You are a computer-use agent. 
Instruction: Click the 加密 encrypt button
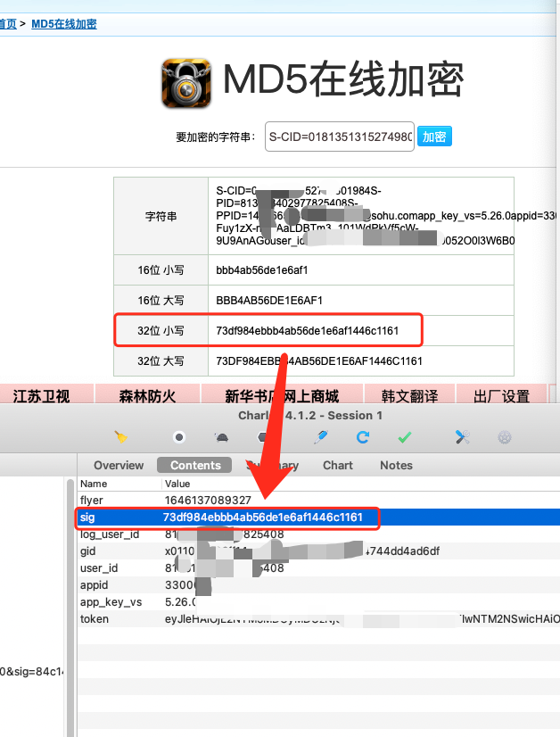click(x=434, y=137)
